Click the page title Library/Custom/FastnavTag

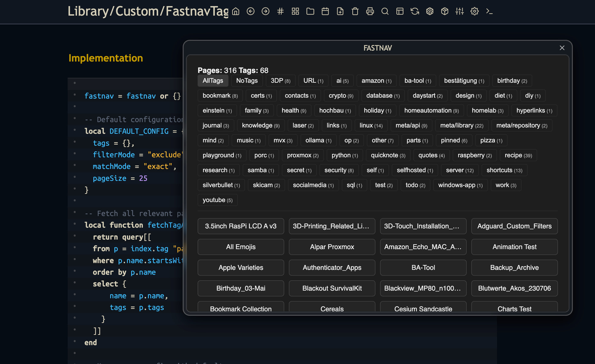click(x=148, y=11)
